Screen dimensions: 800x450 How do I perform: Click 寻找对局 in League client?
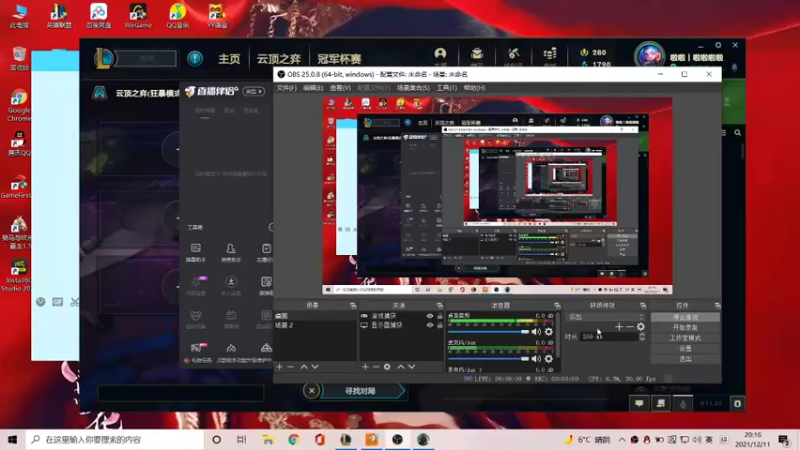(360, 391)
